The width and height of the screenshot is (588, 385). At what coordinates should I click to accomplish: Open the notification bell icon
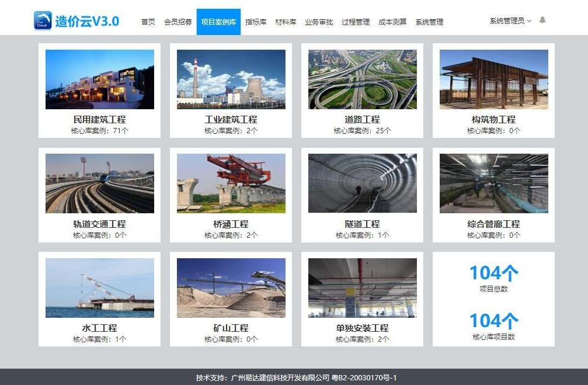coord(542,20)
